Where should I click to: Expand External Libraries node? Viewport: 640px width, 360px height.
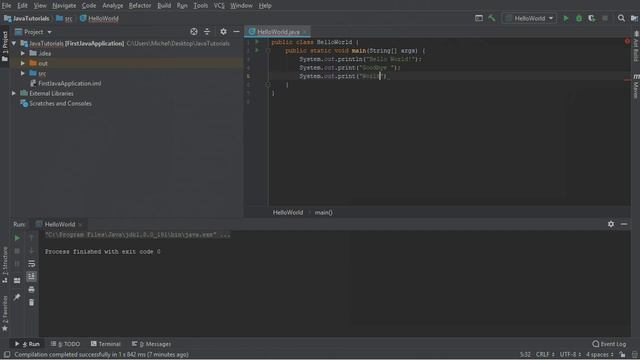(14, 93)
